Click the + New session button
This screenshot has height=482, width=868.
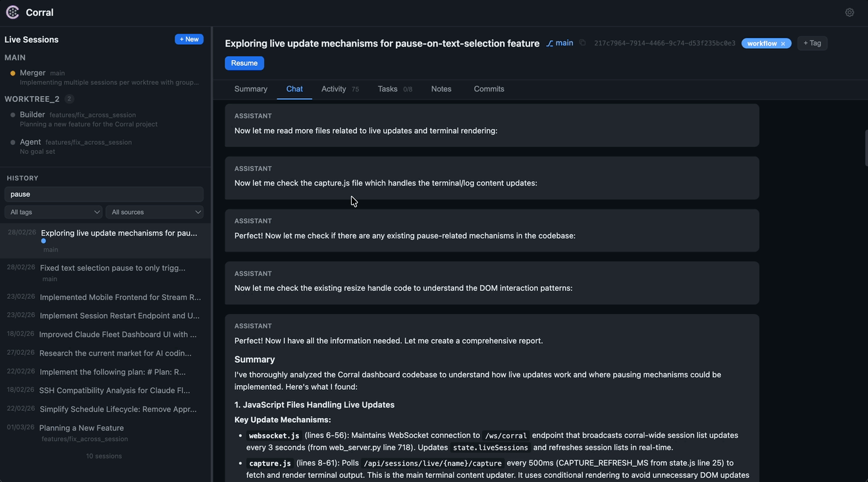pos(189,40)
